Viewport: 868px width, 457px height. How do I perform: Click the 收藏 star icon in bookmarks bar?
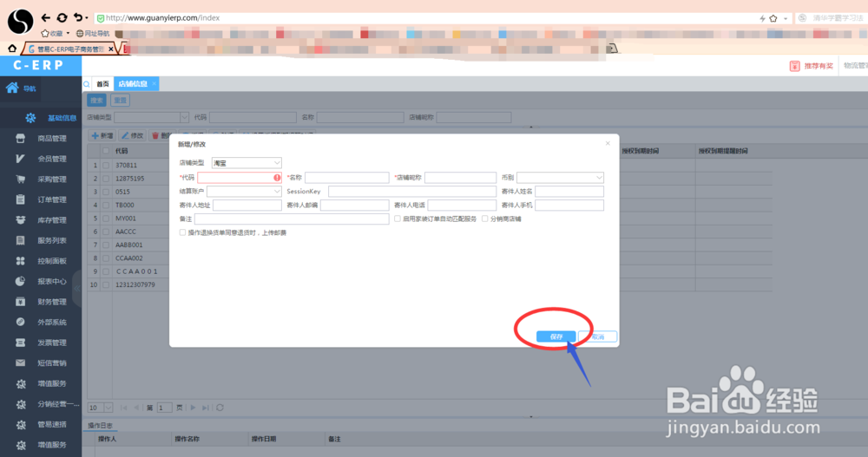tap(45, 34)
